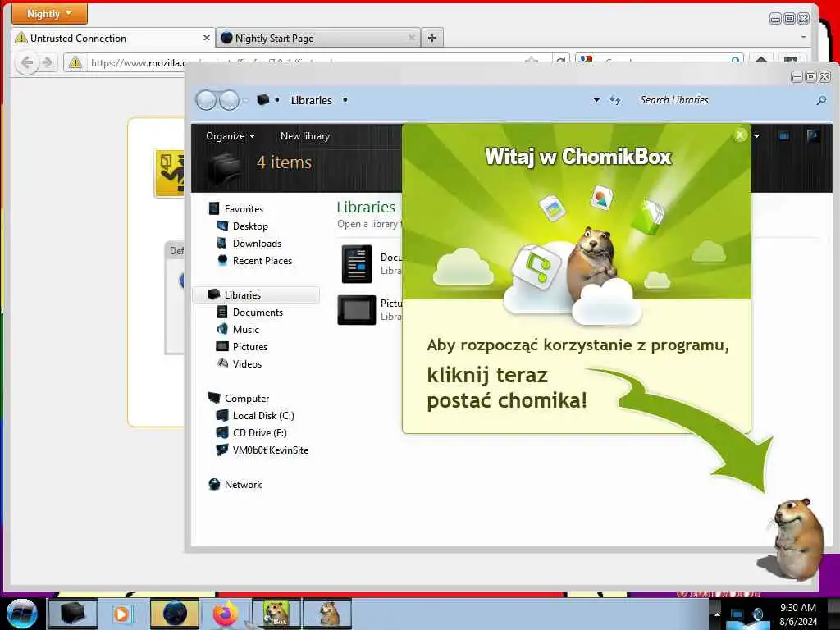The width and height of the screenshot is (840, 630).
Task: Select the Documents library thumbnail icon
Action: (x=357, y=264)
